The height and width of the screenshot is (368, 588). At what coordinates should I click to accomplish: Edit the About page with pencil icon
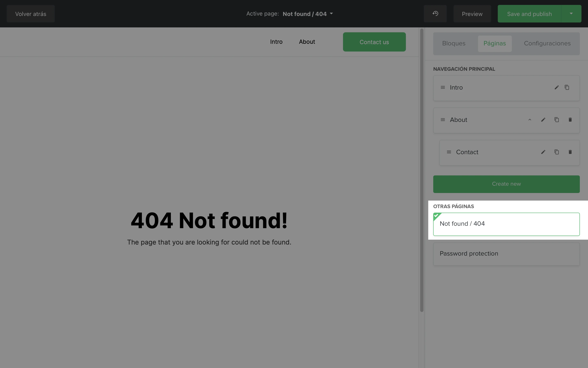pyautogui.click(x=543, y=120)
